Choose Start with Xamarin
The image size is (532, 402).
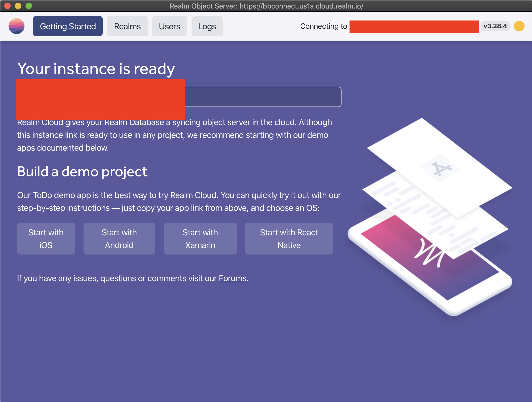(x=200, y=239)
